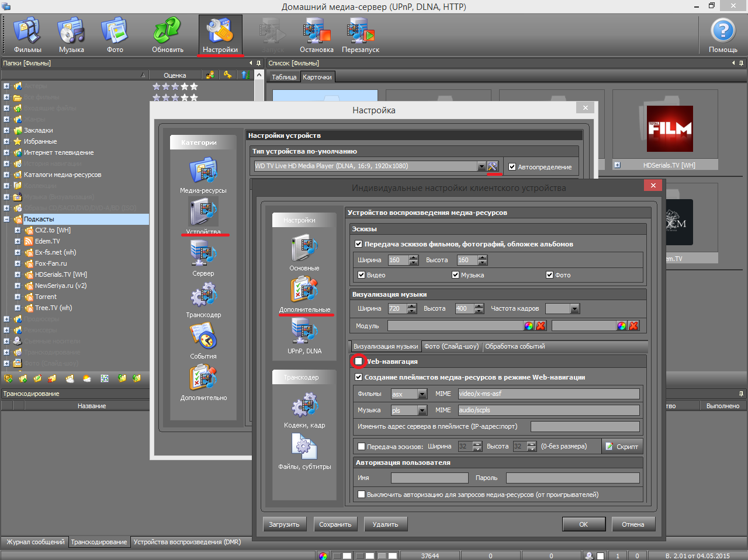
Task: Open the Фильмы section in the toolbar
Action: (x=27, y=32)
